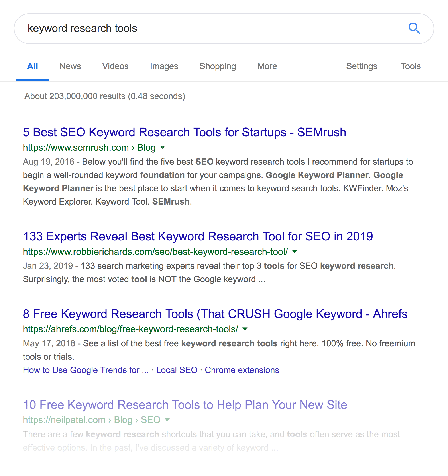Viewport: 448px width, 476px height.
Task: Open the 133 Experts Reveal Best Keyword Research Tool result
Action: click(x=198, y=236)
